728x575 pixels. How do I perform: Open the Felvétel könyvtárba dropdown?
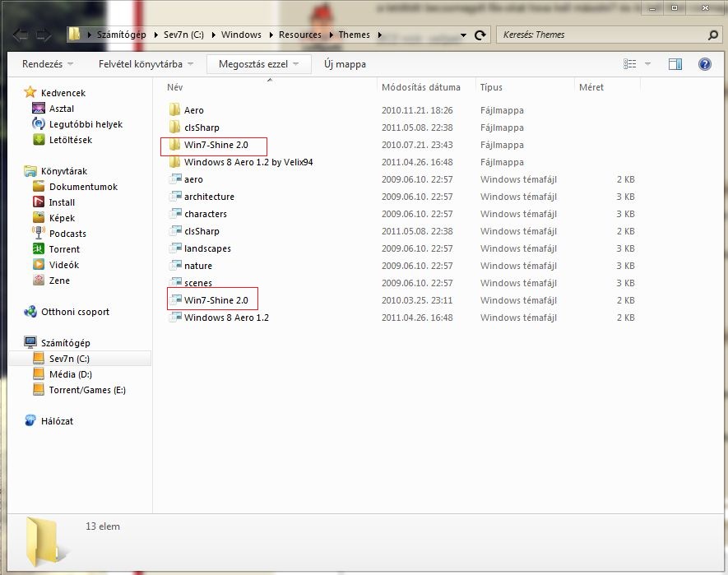(x=146, y=64)
